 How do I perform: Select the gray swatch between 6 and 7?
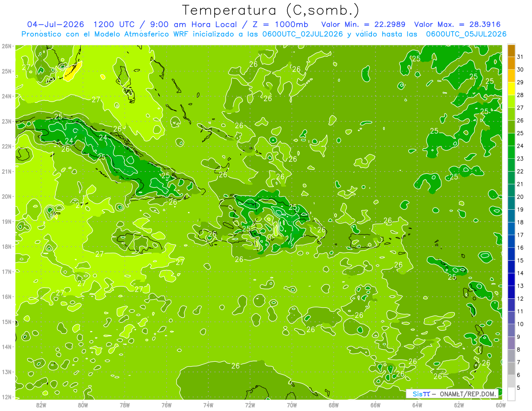pos(511,368)
